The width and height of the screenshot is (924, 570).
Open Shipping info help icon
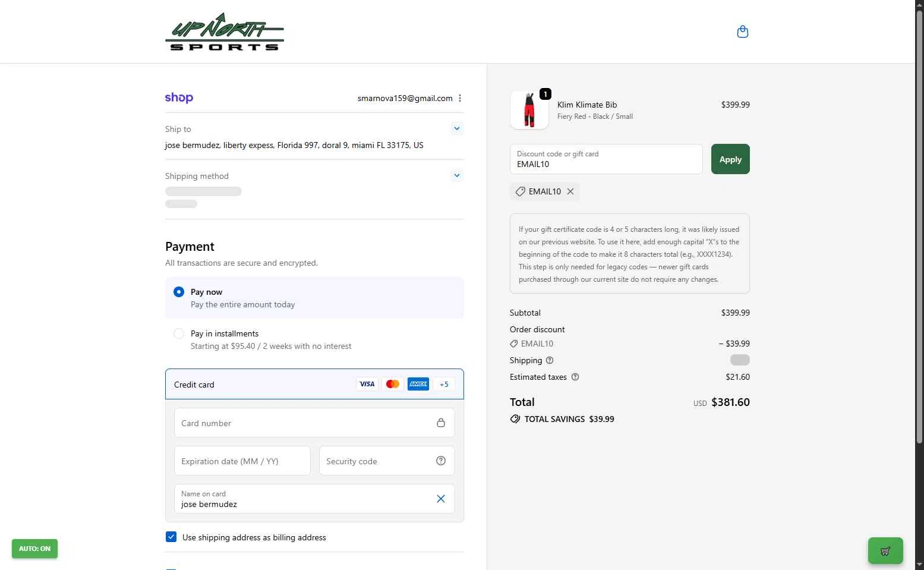pyautogui.click(x=550, y=360)
